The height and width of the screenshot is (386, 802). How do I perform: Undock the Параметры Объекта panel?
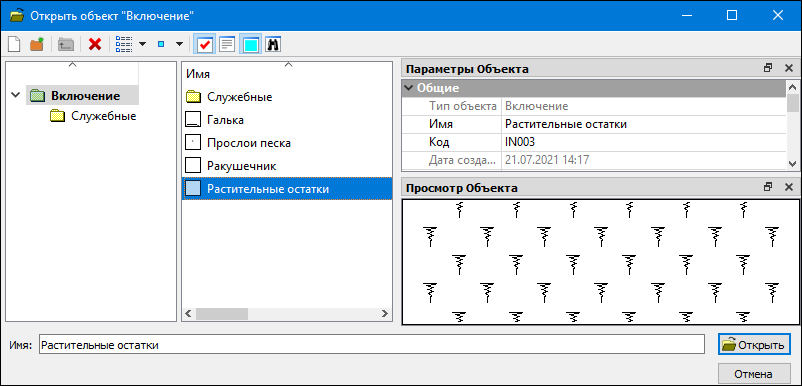coord(768,68)
